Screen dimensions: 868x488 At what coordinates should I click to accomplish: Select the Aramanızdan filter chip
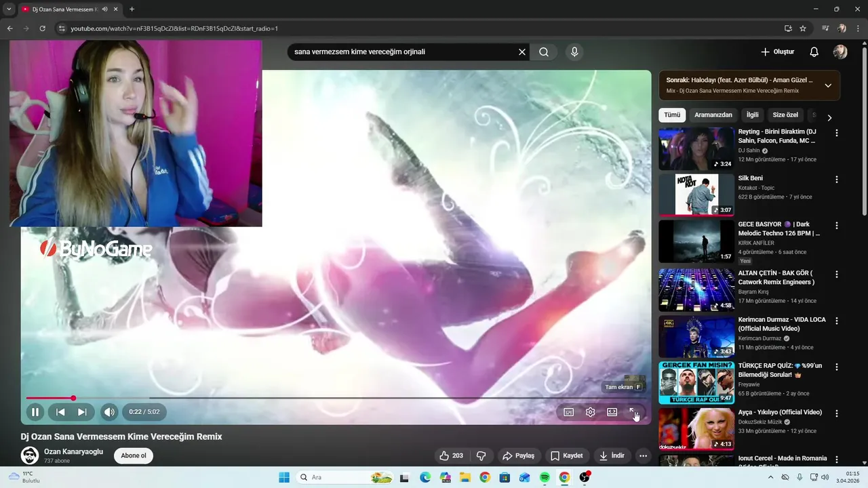click(713, 115)
